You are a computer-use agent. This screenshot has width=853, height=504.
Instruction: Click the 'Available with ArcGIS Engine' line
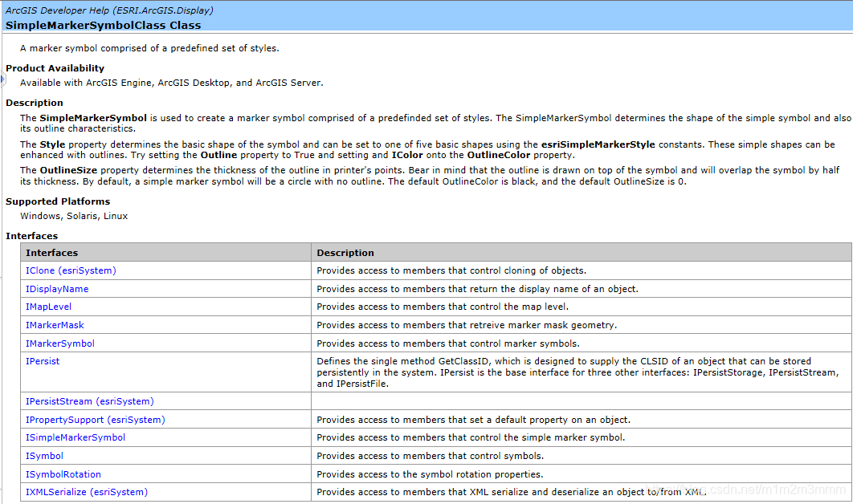pos(171,83)
